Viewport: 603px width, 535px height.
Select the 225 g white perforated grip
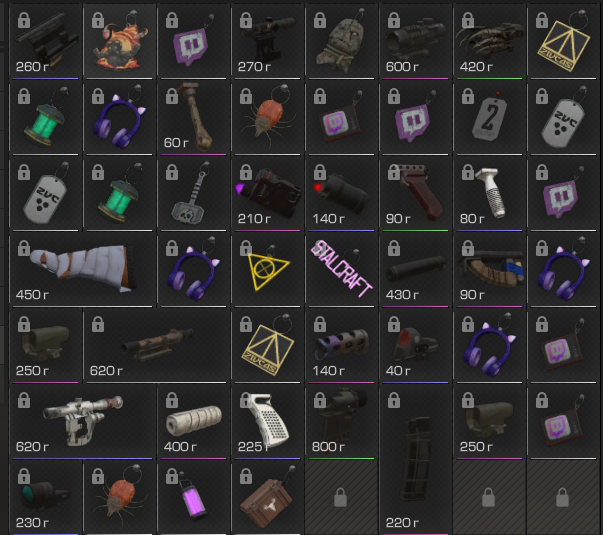tap(267, 422)
